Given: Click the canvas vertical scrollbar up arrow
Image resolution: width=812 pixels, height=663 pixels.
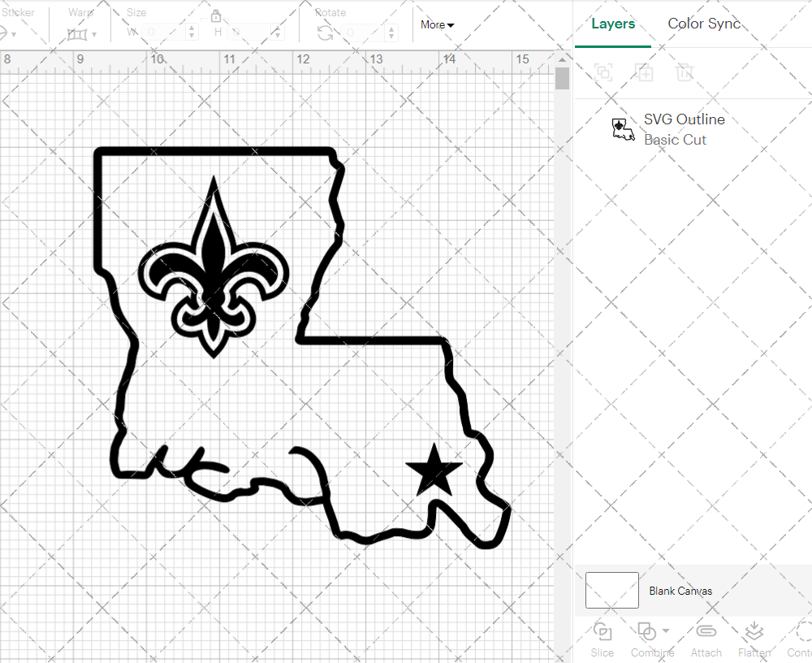Looking at the screenshot, I should coord(562,61).
